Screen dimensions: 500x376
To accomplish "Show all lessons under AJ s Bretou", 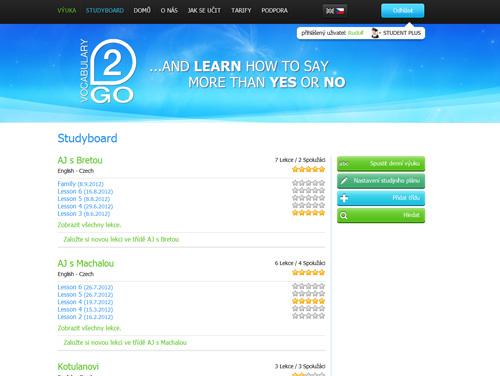I will coord(89,225).
